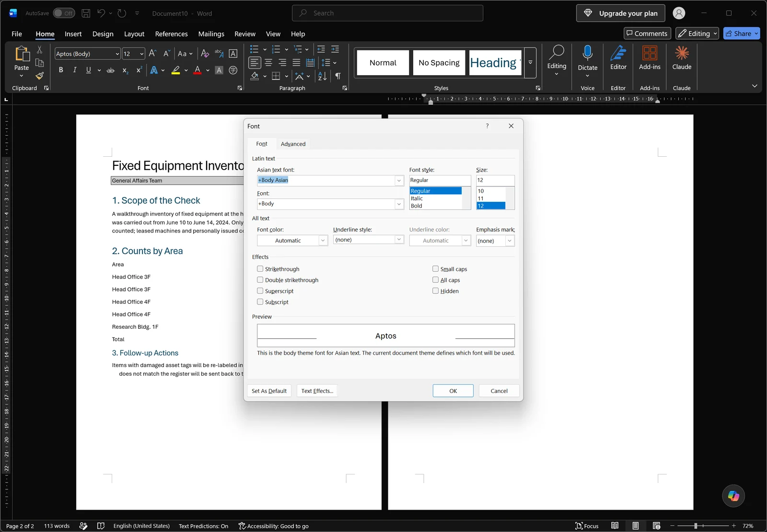767x532 pixels.
Task: Click the Bold icon in the ribbon
Action: [x=61, y=70]
